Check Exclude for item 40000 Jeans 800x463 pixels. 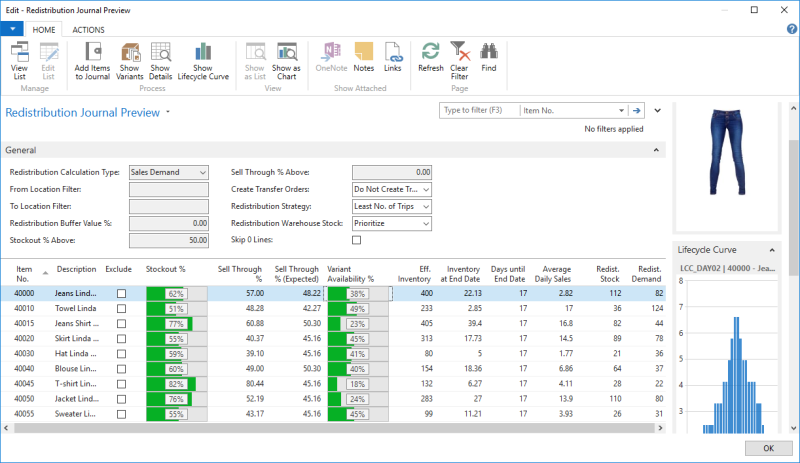[x=121, y=294]
